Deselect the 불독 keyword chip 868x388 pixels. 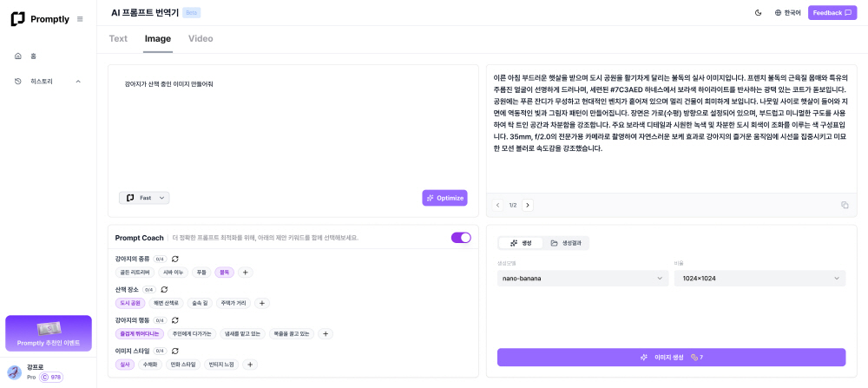[x=225, y=273]
